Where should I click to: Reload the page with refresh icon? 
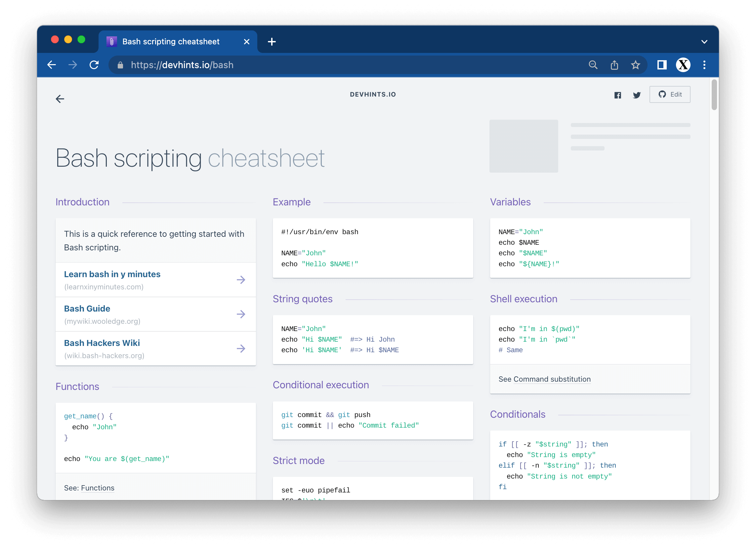(x=94, y=65)
